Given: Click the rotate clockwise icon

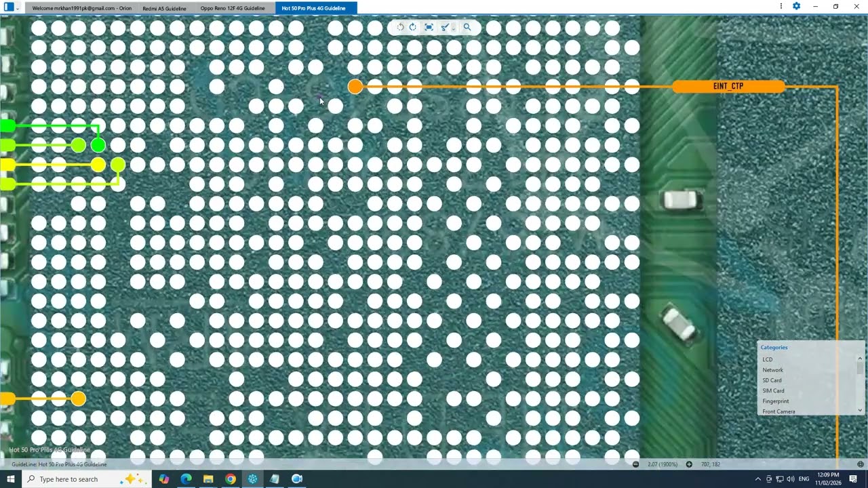Looking at the screenshot, I should pos(413,27).
